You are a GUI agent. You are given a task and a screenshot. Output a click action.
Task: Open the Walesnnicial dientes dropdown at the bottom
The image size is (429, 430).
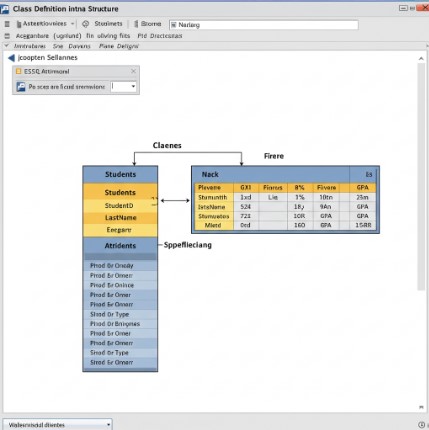point(108,425)
